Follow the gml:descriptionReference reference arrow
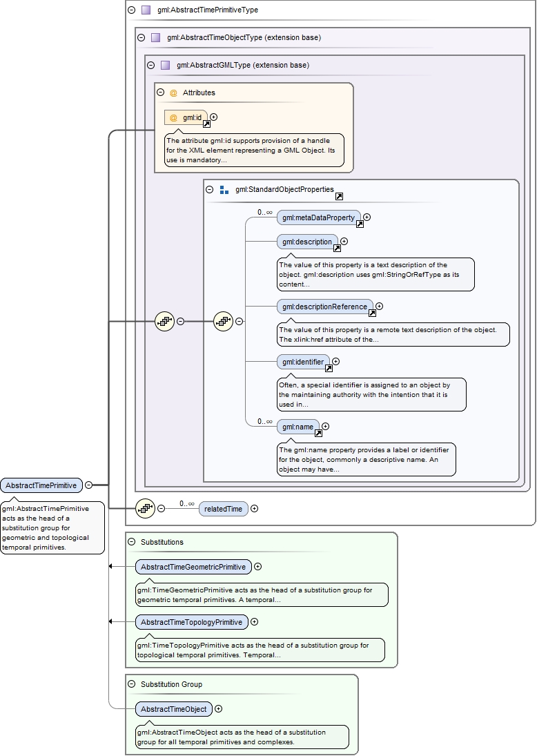Image resolution: width=537 pixels, height=756 pixels. click(x=372, y=313)
